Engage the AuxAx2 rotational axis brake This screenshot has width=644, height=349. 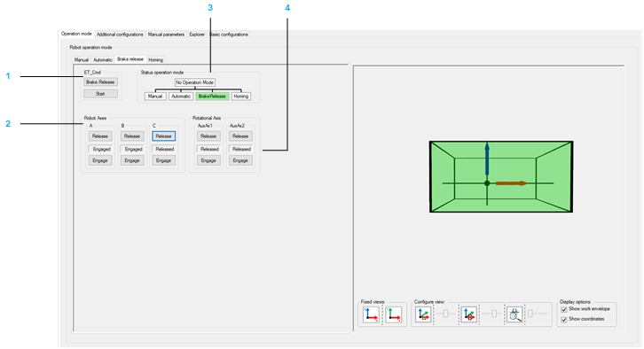coord(240,160)
